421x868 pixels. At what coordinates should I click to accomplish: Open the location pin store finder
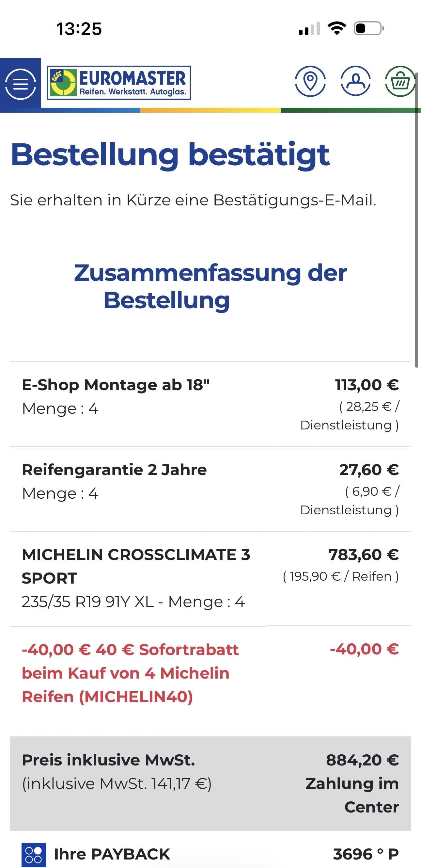310,81
